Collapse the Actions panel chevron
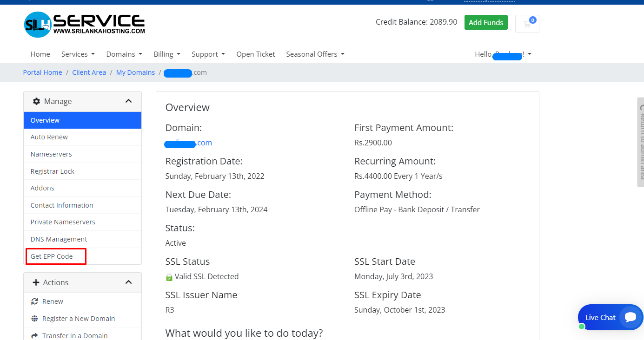Viewport: 644px width, 340px height. 129,282
